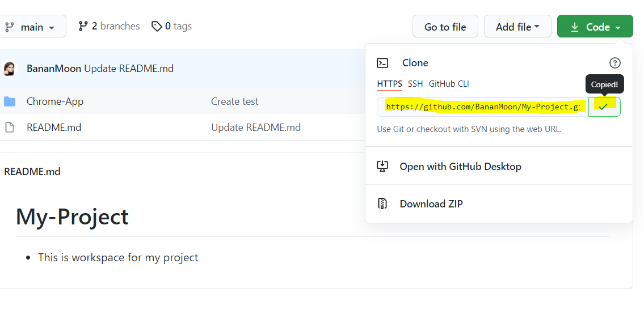Click the help question mark icon in Clone panel

[x=615, y=63]
